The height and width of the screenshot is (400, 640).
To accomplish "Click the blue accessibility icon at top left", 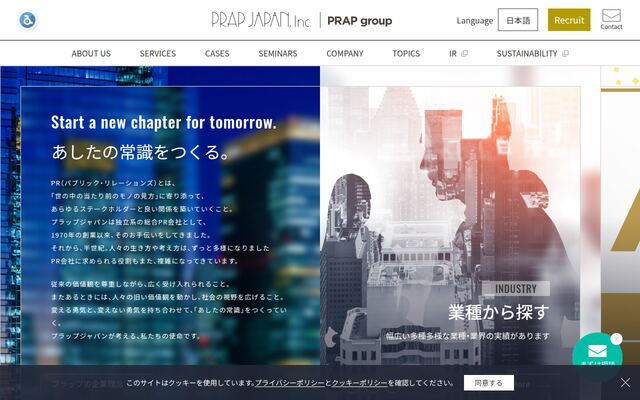I will pyautogui.click(x=28, y=20).
